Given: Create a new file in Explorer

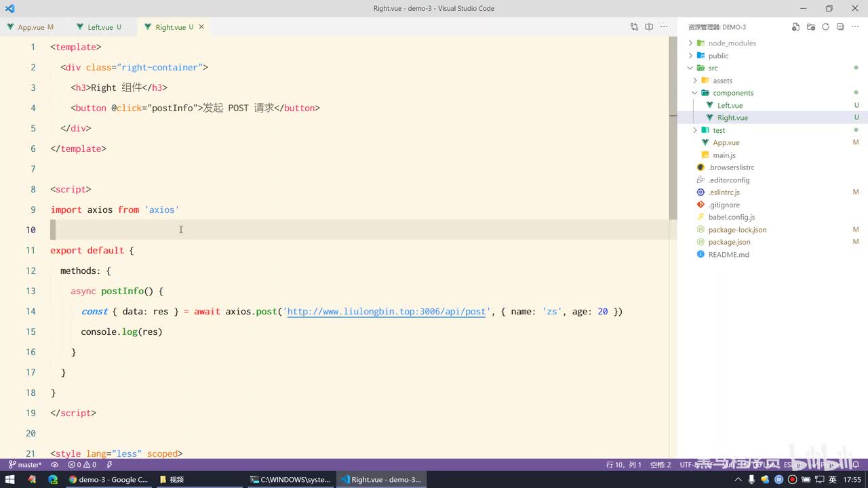Looking at the screenshot, I should [x=796, y=27].
